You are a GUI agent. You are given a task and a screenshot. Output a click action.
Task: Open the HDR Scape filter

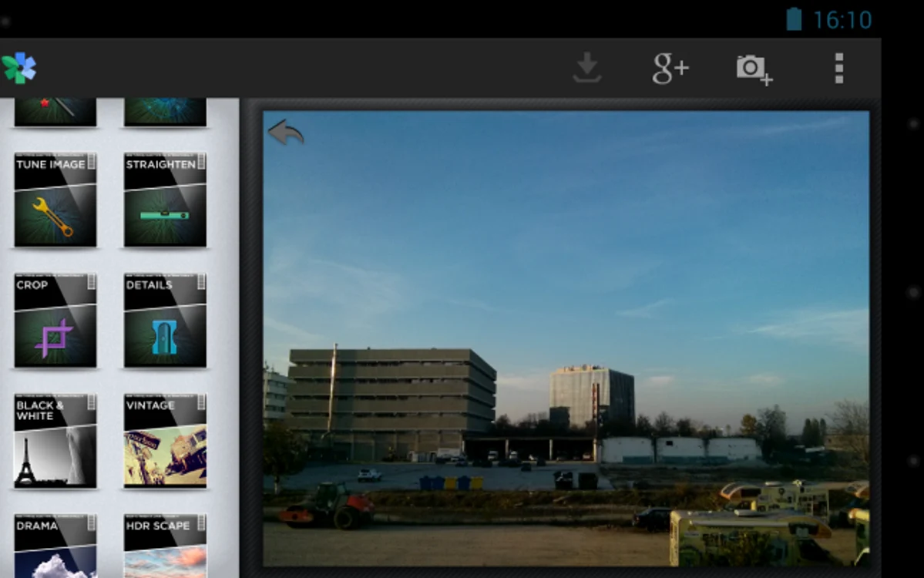tap(165, 546)
